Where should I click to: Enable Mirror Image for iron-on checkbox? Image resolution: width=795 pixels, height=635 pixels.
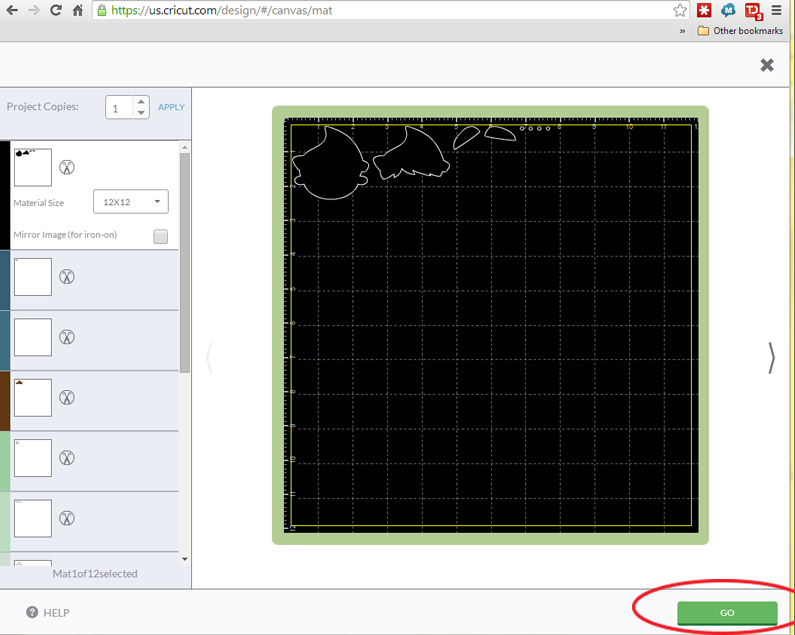(160, 236)
